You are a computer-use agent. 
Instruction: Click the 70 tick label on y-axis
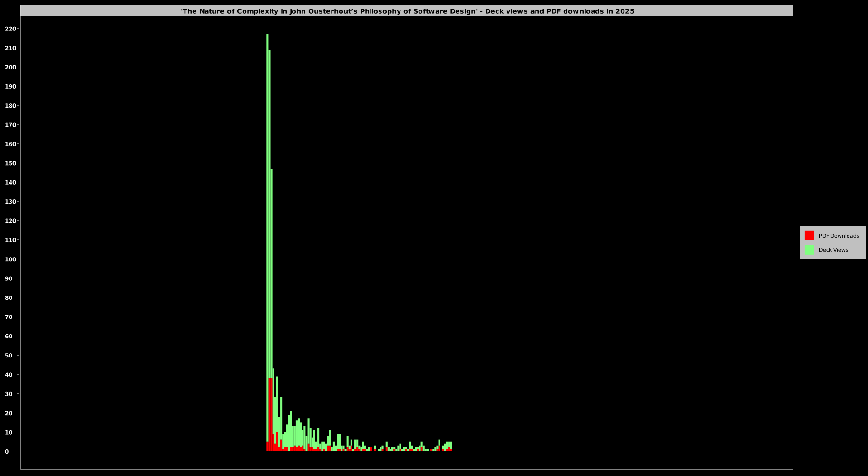click(x=9, y=317)
